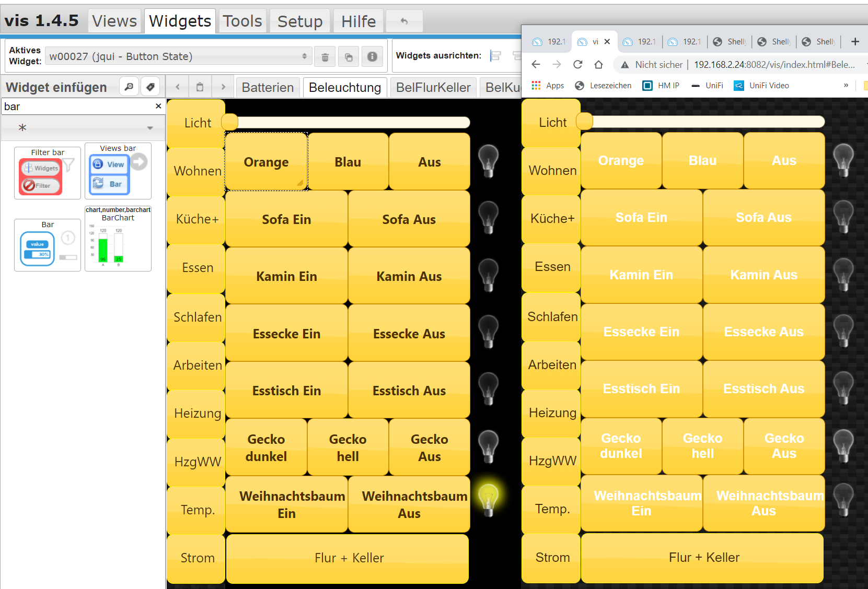Switch to the BelFlurKeller view tab
Image resolution: width=868 pixels, height=589 pixels.
point(433,87)
